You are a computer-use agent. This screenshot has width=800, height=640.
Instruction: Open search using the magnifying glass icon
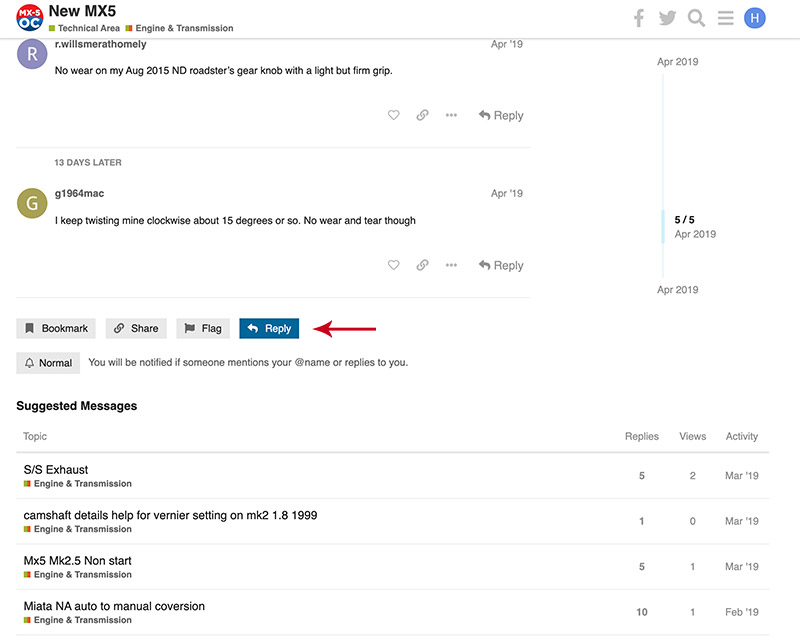click(x=696, y=17)
